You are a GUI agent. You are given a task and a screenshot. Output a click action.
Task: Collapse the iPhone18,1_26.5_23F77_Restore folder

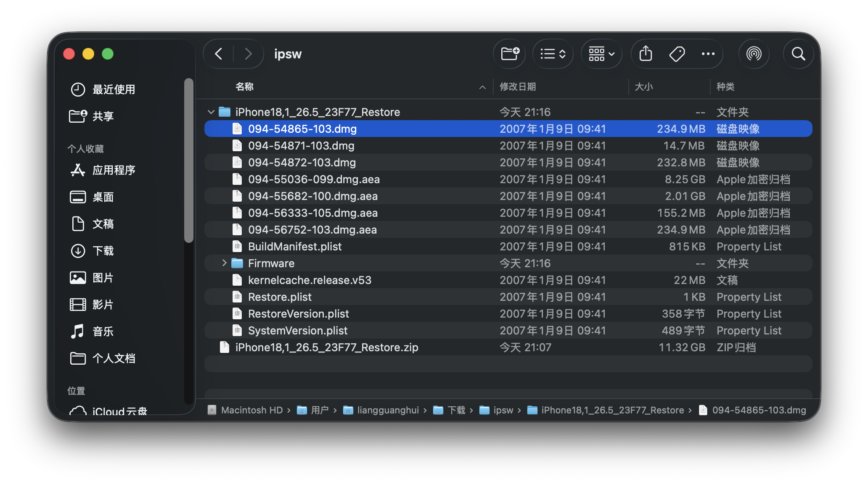coord(211,112)
